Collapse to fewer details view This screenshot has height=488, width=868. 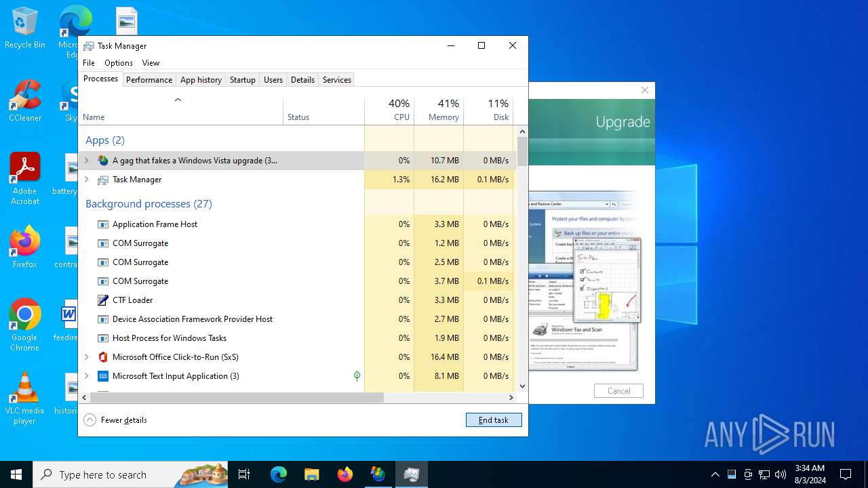(x=115, y=420)
